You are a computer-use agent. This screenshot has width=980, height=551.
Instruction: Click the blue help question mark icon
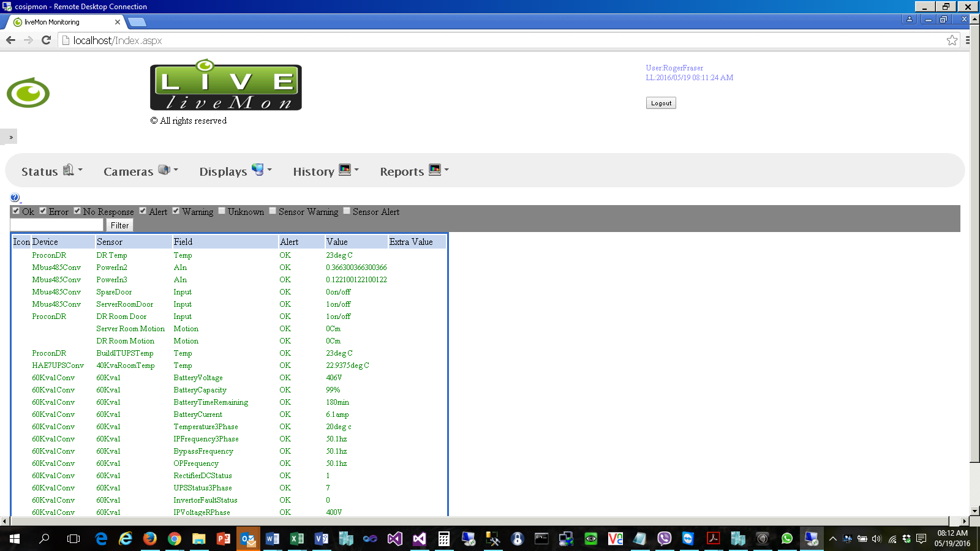(15, 197)
